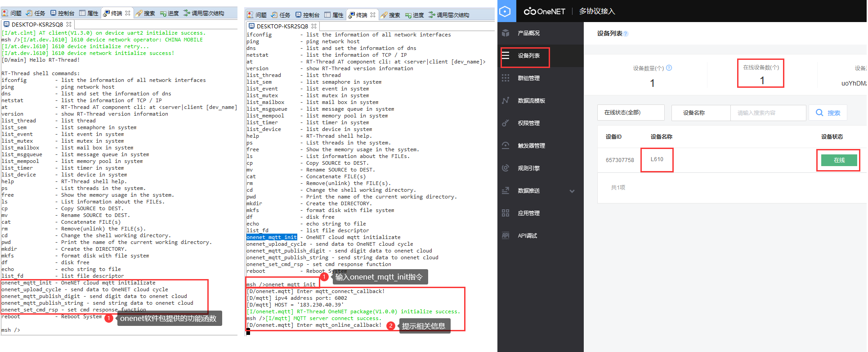The image size is (868, 352).
Task: Open 属性 tab in left terminal window
Action: pos(89,13)
